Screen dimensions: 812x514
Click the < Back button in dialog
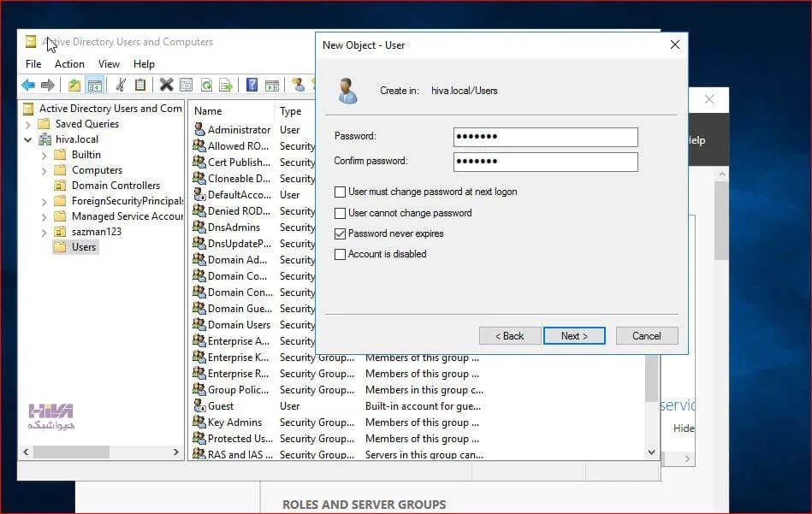coord(510,336)
